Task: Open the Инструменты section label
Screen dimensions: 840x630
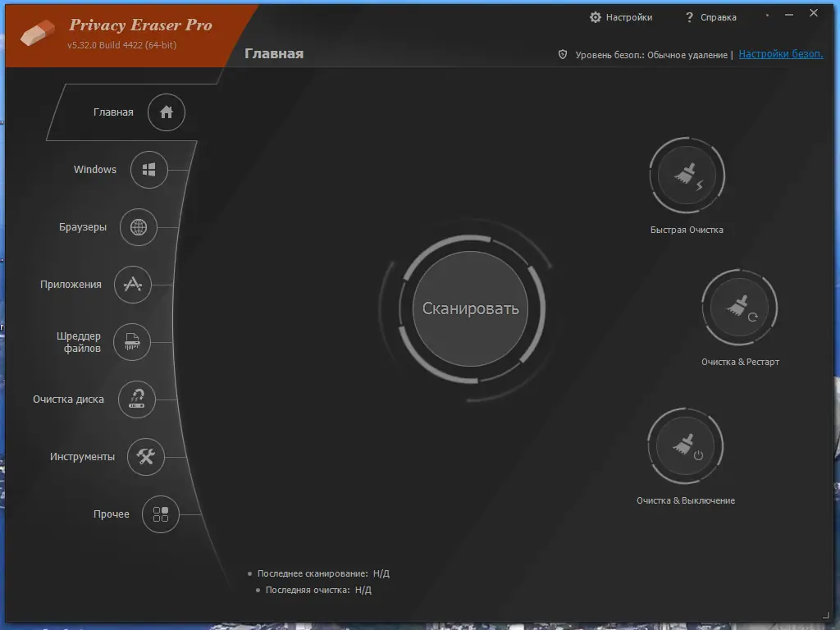Action: click(82, 456)
